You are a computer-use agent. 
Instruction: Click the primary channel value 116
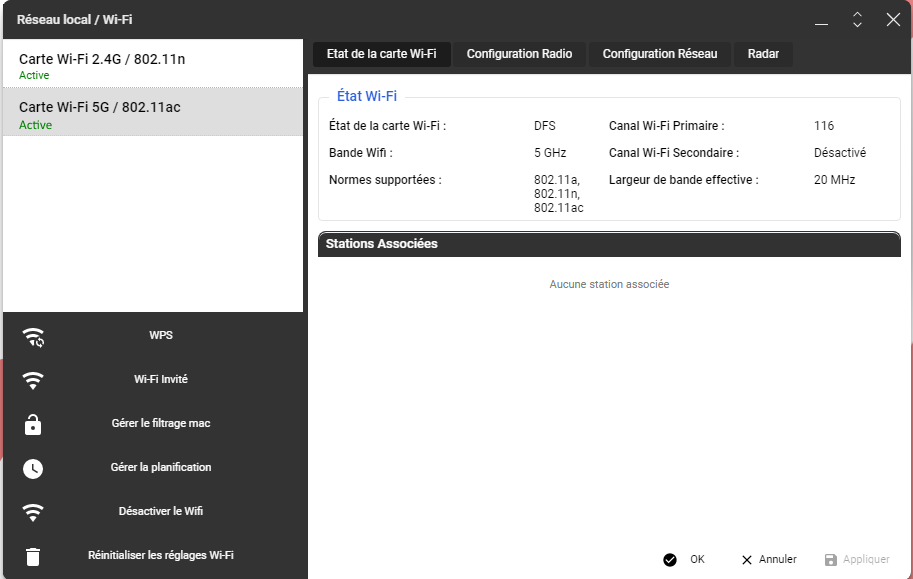pyautogui.click(x=824, y=126)
